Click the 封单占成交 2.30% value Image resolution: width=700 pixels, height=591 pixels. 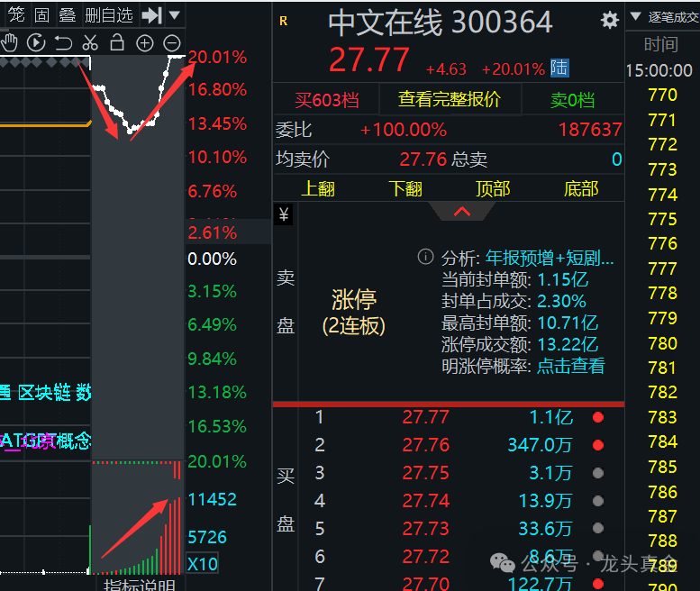561,301
